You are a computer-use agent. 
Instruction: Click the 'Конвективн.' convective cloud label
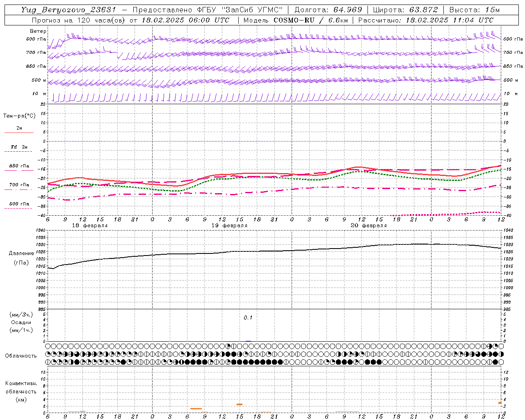click(21, 383)
